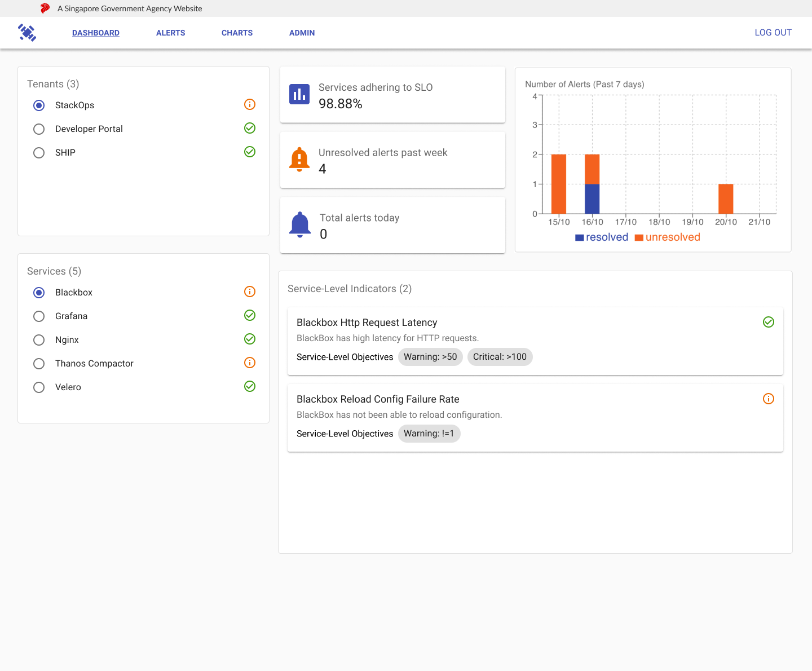Screen dimensions: 812x671
Task: Click the Warning: >50 objective chip
Action: [x=430, y=357]
